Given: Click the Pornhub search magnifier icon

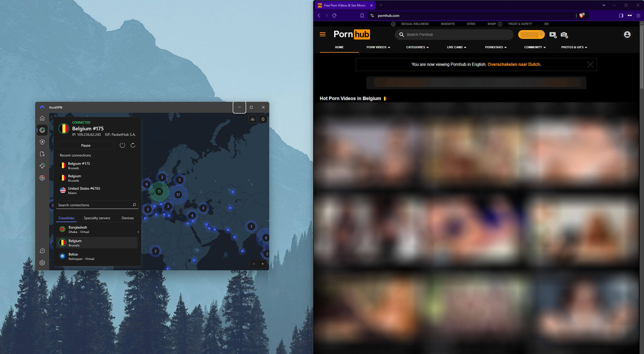Looking at the screenshot, I should point(401,34).
